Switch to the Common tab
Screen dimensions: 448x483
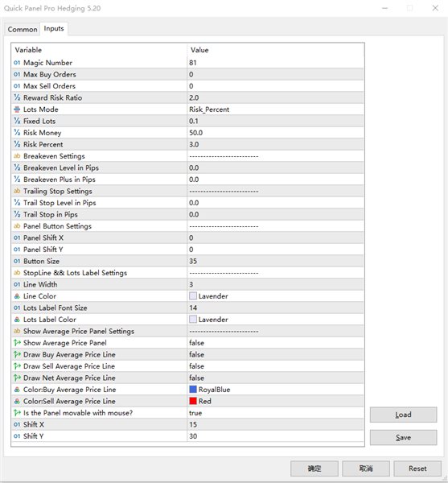(23, 29)
